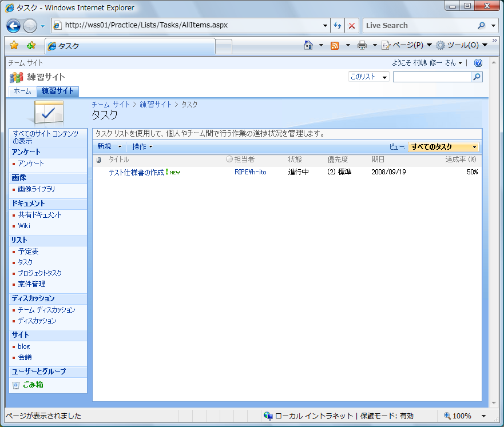This screenshot has height=427, width=504.
Task: Click the site search magnifier button
Action: point(477,77)
